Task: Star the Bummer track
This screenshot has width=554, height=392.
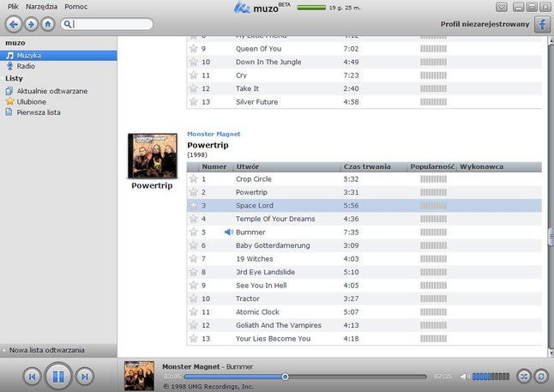Action: [193, 232]
